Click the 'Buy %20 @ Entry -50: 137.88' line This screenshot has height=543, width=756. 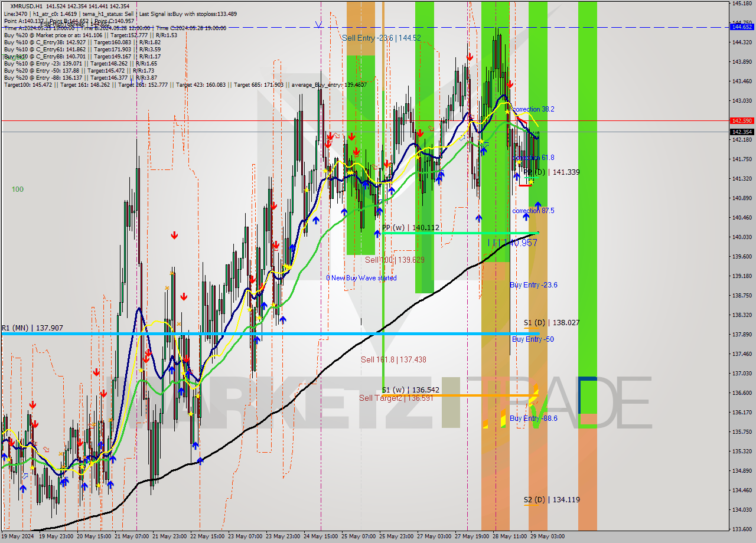click(80, 70)
